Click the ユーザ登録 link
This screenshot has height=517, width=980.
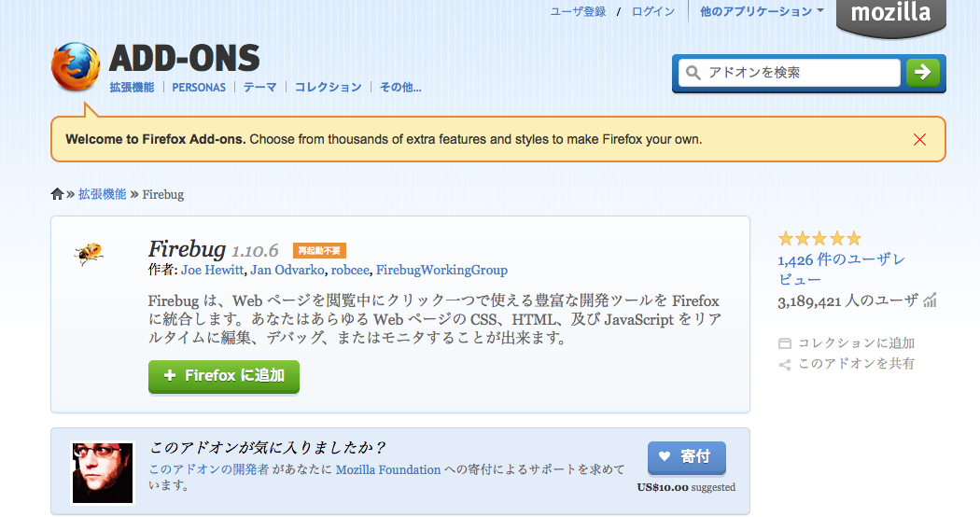point(578,11)
